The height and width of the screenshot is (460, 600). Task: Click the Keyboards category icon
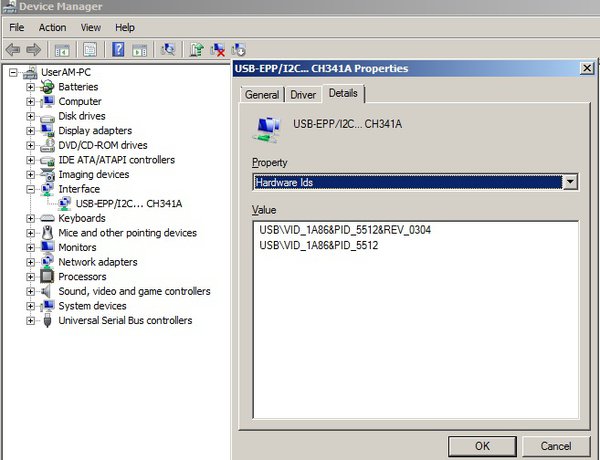[x=47, y=218]
